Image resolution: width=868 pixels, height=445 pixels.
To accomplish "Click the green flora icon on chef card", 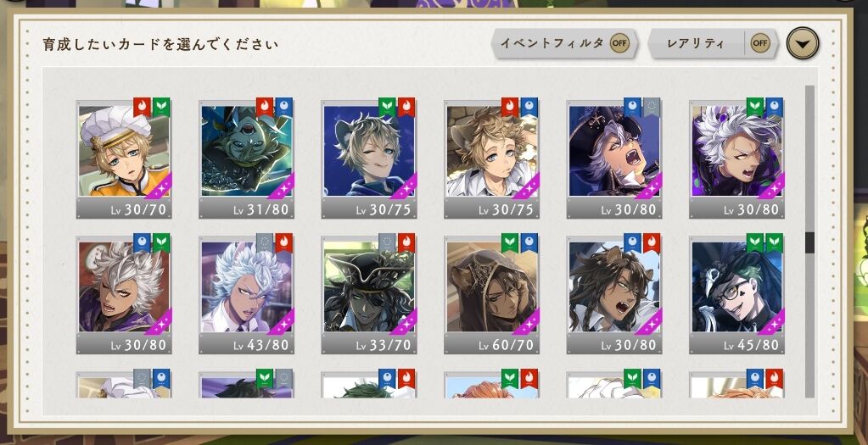I will [x=161, y=106].
